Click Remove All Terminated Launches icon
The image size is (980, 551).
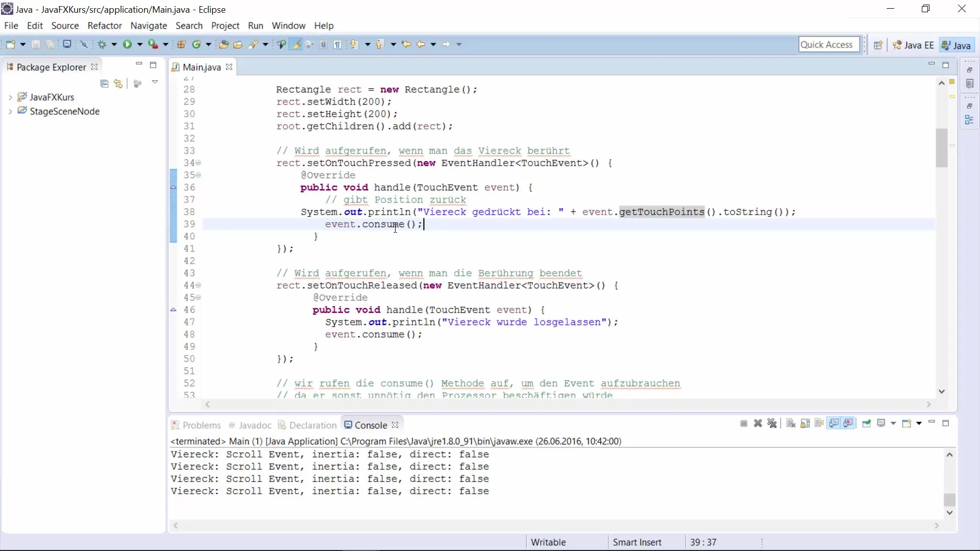[x=772, y=423]
